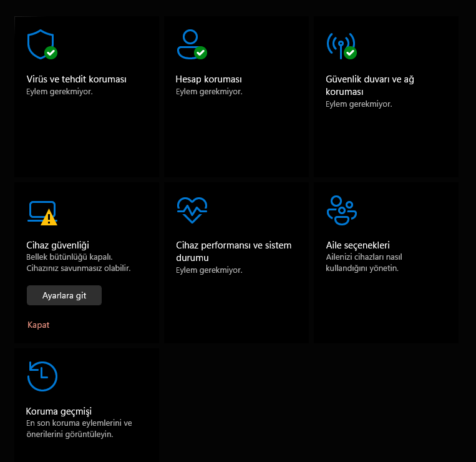Click 'Eylem gerekmiyor.' under Güvenlik duvarı
Viewport: 476px width, 462px height.
coord(359,104)
